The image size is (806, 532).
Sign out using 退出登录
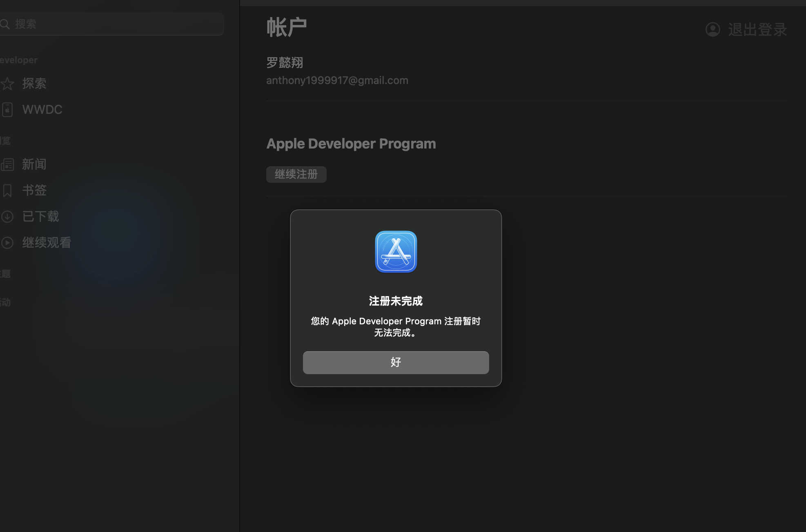click(757, 29)
